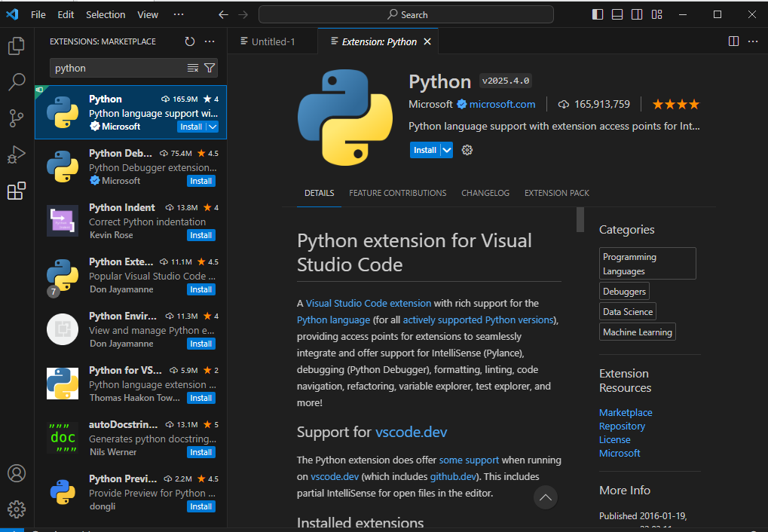768x532 pixels.
Task: Open the Search view in activity bar
Action: 16,82
